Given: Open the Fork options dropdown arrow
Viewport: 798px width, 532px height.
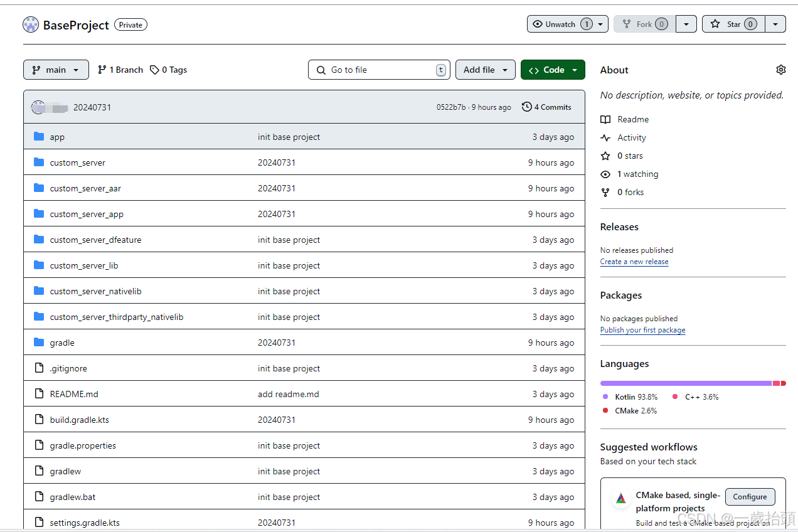Looking at the screenshot, I should [686, 24].
